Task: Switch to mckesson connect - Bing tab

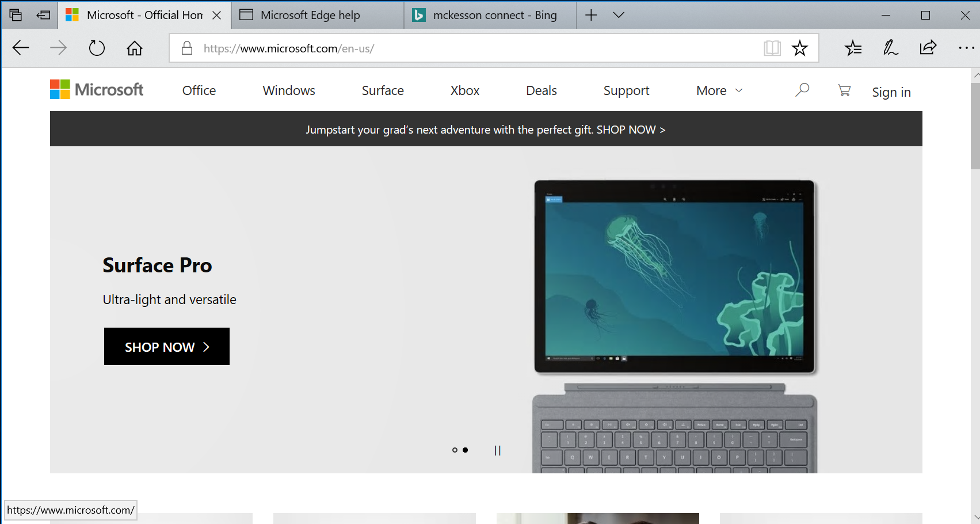Action: pos(490,15)
